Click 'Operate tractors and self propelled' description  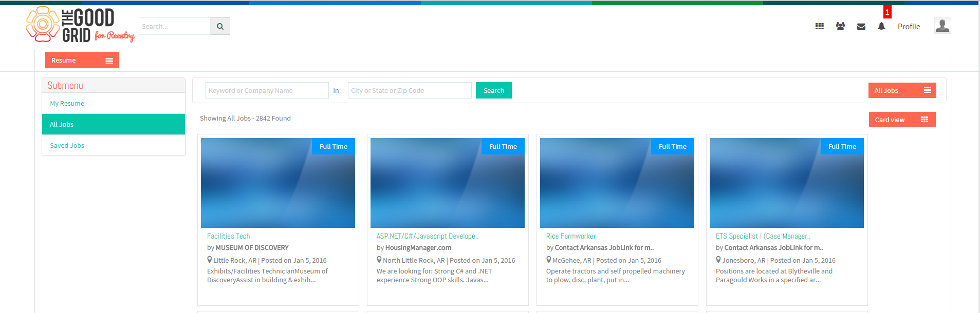click(616, 276)
